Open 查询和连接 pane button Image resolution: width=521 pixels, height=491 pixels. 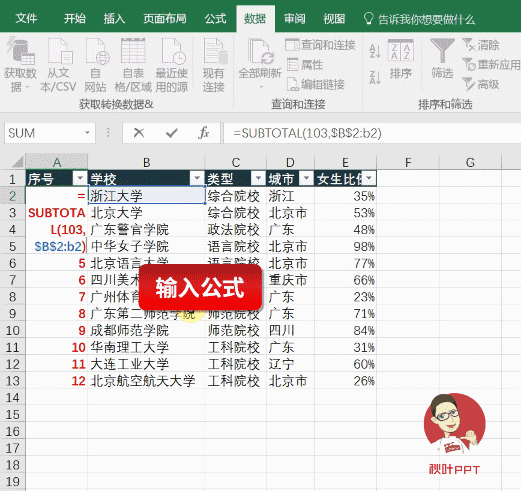[321, 45]
